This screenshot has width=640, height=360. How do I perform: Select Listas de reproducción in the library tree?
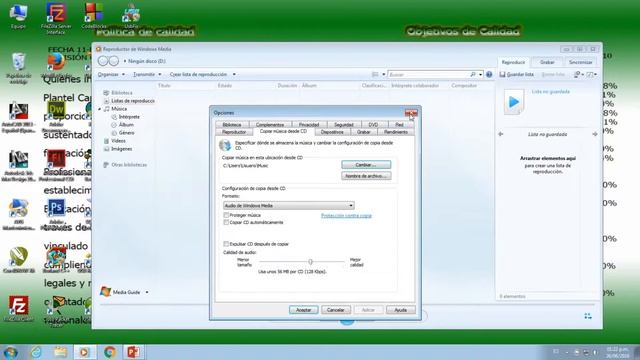[129, 101]
